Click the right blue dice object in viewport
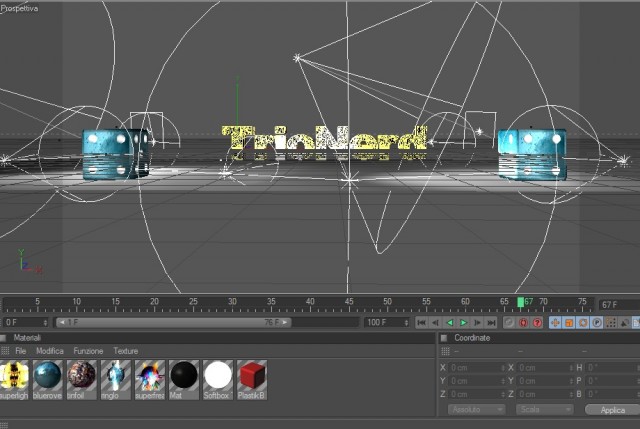This screenshot has height=429, width=640. click(x=532, y=154)
